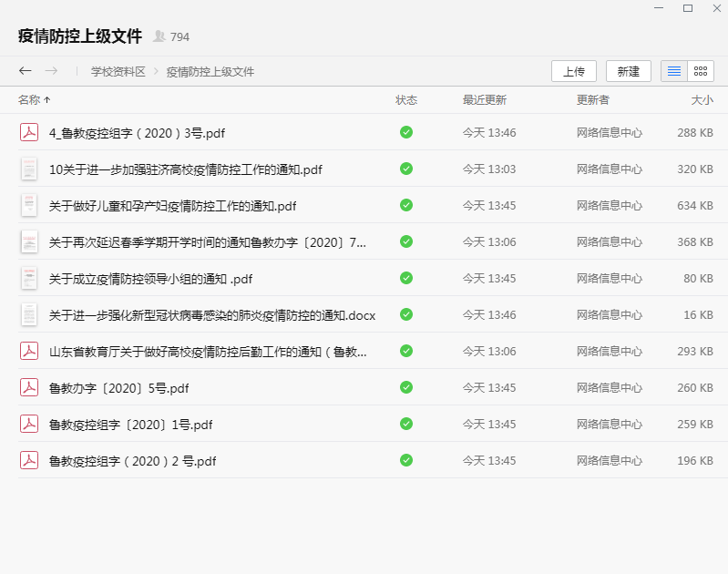
Task: Click PDF icon of 4_鲁教疫控组字 file
Action: (x=29, y=132)
